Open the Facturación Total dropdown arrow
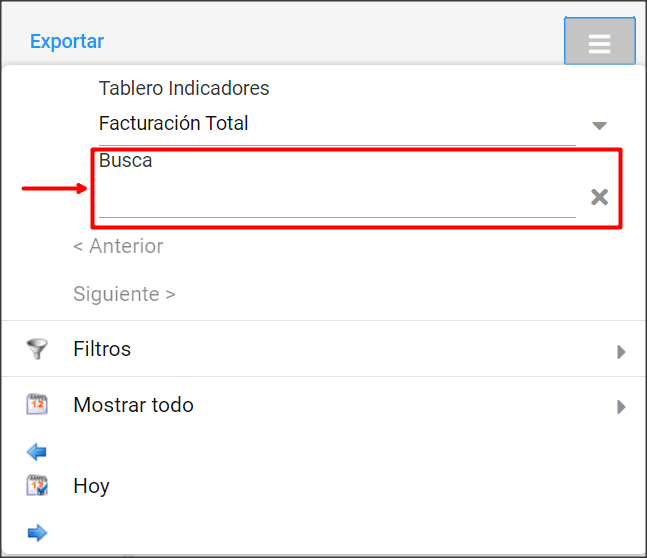Screen dimensions: 647x558 click(x=599, y=125)
